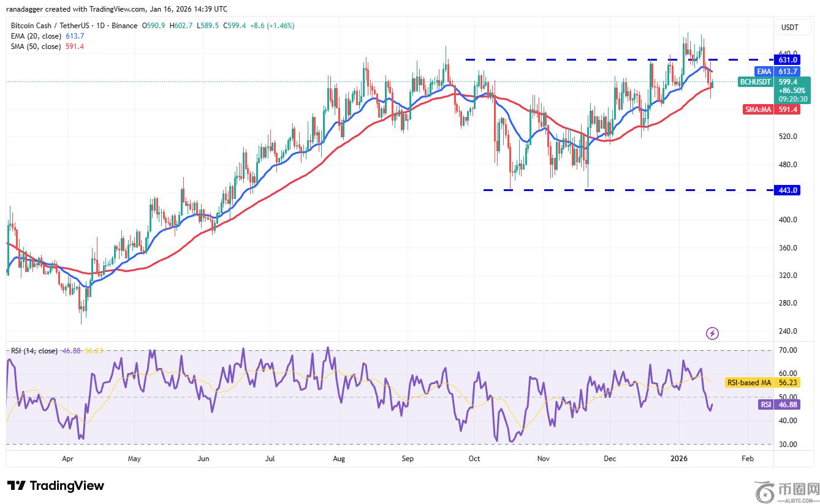
Task: Click the purple lightning bolt event icon
Action: 712,333
